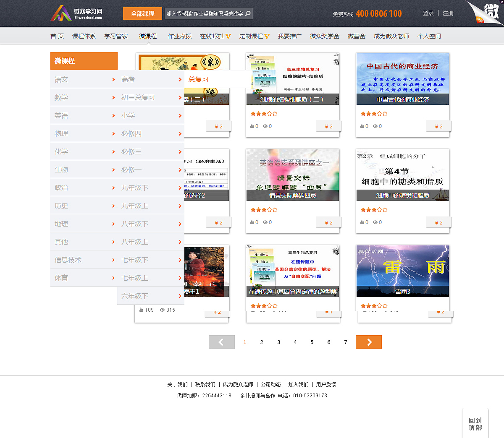Screen dimensions: 504x438
Task: Click ￥2 price button on 中国古代的商业经济
Action: [x=438, y=126]
